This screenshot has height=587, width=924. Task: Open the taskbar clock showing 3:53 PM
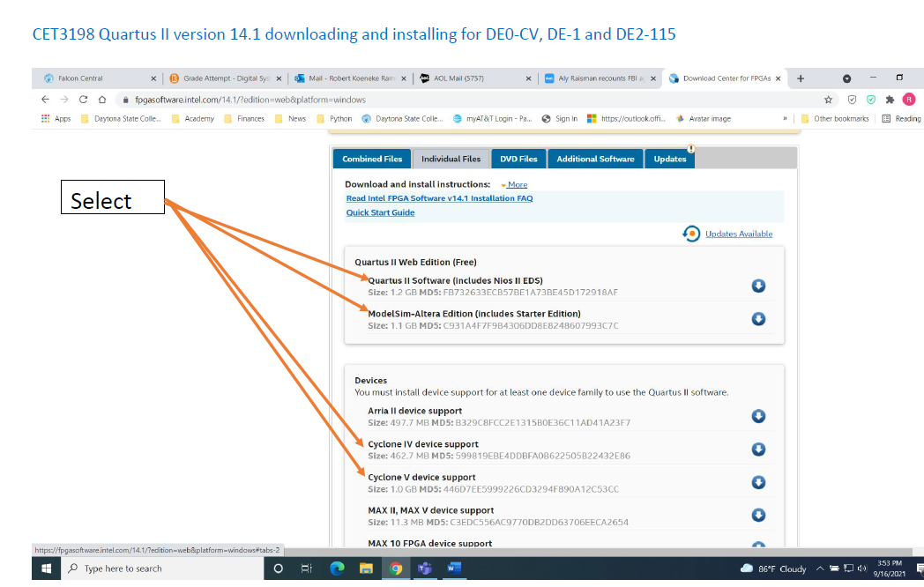point(890,568)
